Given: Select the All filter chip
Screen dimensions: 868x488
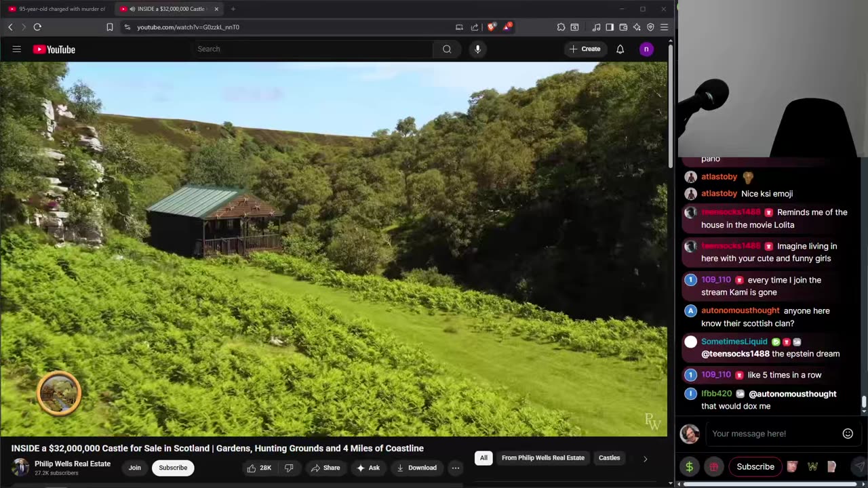Looking at the screenshot, I should click(x=484, y=458).
